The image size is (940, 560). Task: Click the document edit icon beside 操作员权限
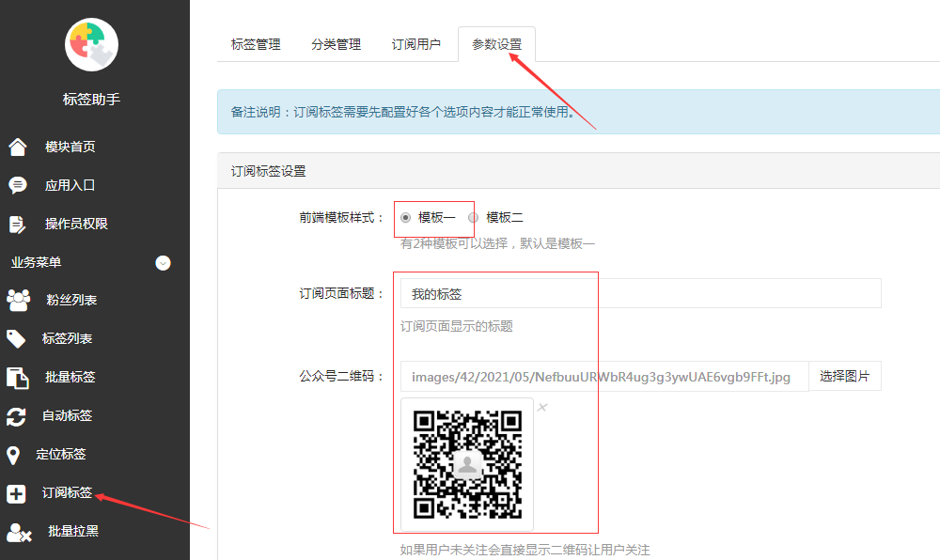click(17, 224)
